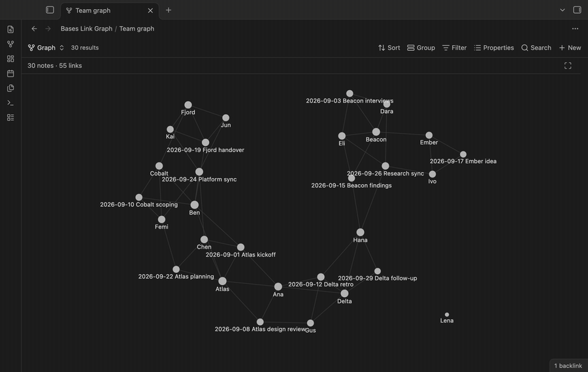Select the Dara node

coord(387,104)
